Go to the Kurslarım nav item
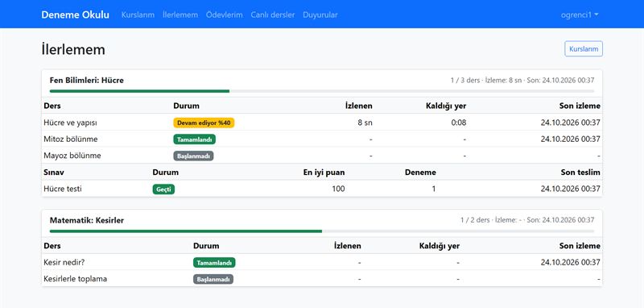Screen dimensions: 644x308 [138, 15]
